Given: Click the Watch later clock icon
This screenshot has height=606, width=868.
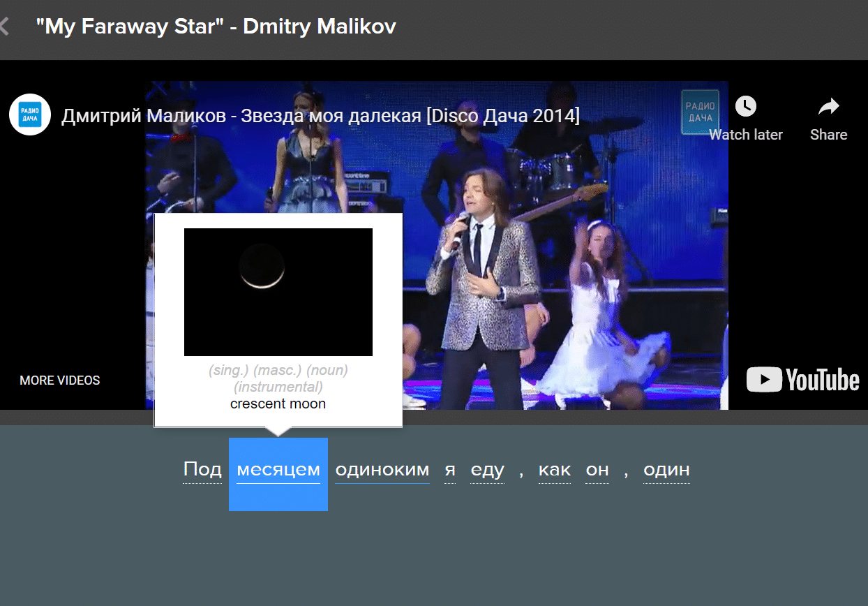Looking at the screenshot, I should pyautogui.click(x=745, y=107).
